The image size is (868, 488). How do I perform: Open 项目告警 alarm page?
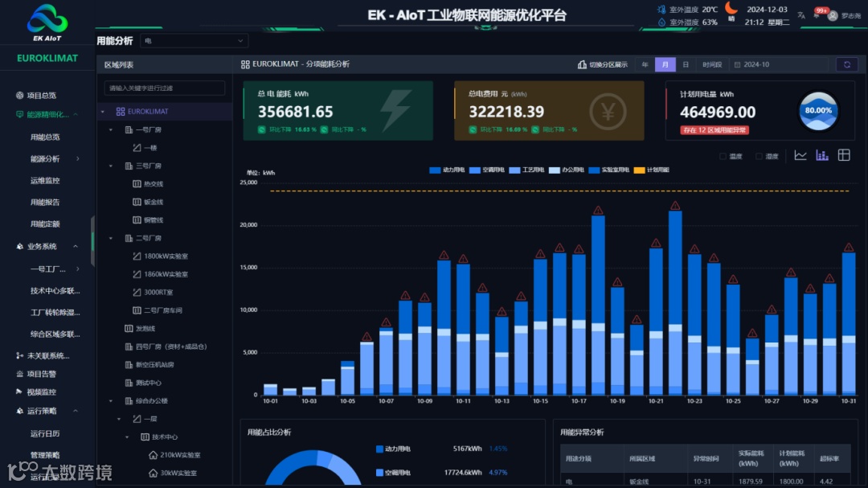36,374
